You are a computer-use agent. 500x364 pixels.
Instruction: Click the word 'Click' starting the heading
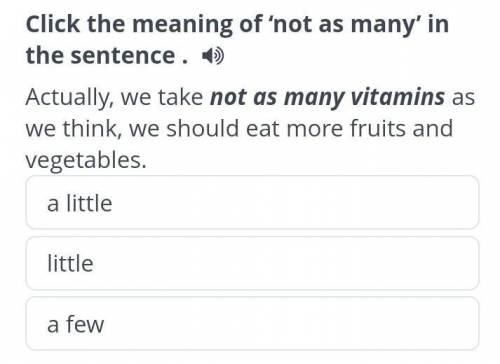coord(53,24)
